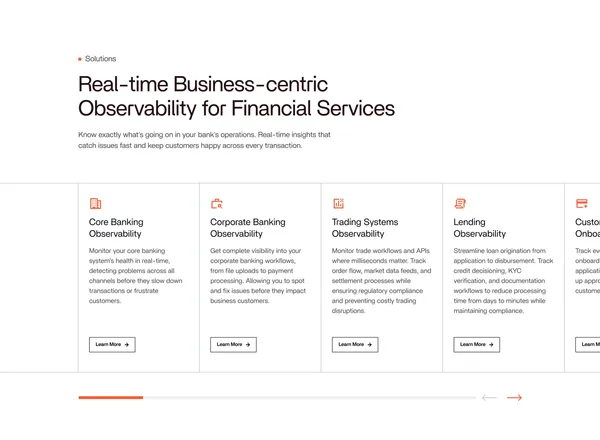Viewport: 600px width, 440px height.
Task: Go to next carousel slide with right arrow
Action: point(514,398)
